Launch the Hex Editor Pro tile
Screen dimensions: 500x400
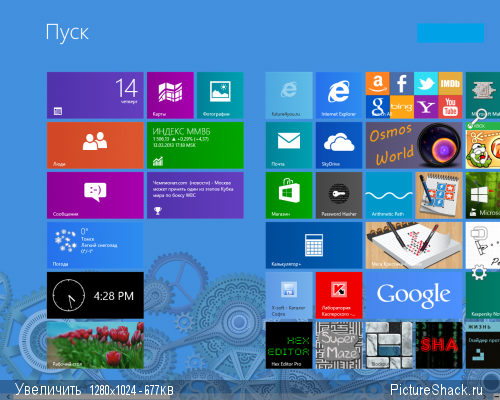pos(289,345)
